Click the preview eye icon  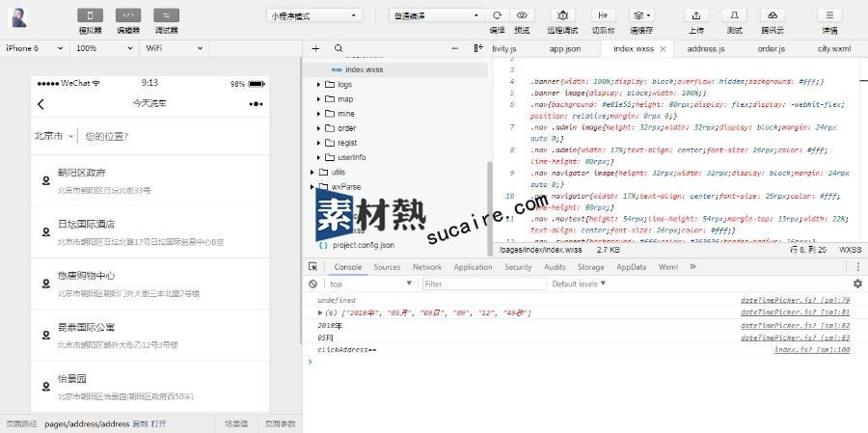tap(522, 15)
